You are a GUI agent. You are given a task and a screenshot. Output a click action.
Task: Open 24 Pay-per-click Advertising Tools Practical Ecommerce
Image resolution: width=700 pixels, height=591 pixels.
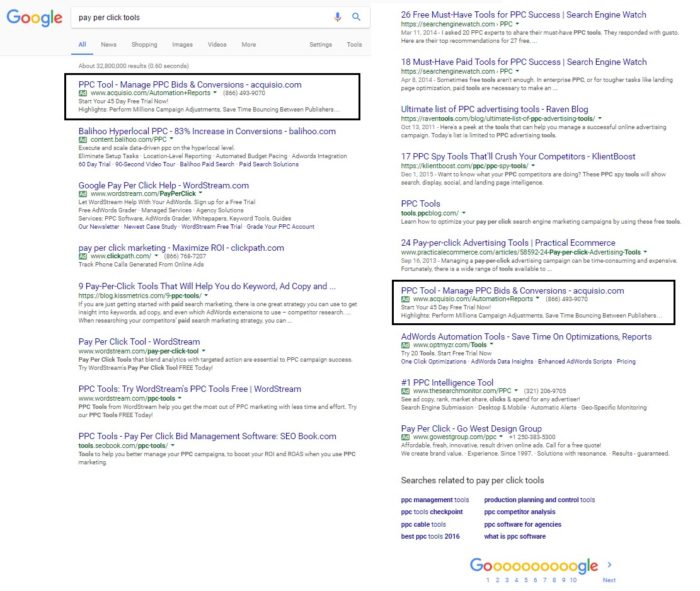[x=508, y=243]
